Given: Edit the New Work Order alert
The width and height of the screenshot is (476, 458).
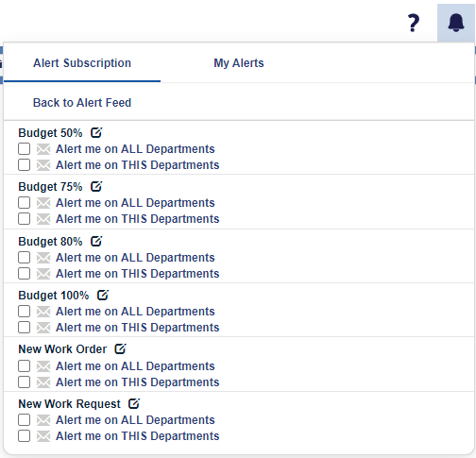Looking at the screenshot, I should (x=120, y=348).
